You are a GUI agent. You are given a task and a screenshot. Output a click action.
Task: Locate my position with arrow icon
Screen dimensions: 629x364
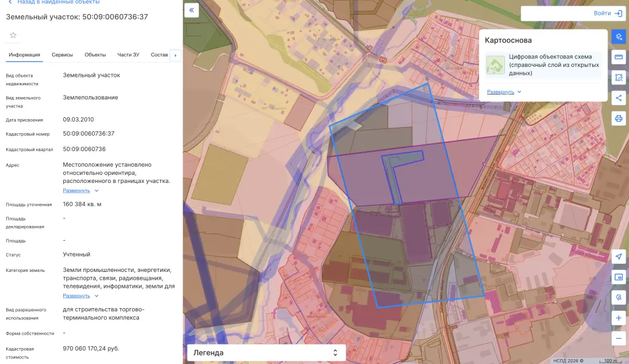click(x=619, y=257)
